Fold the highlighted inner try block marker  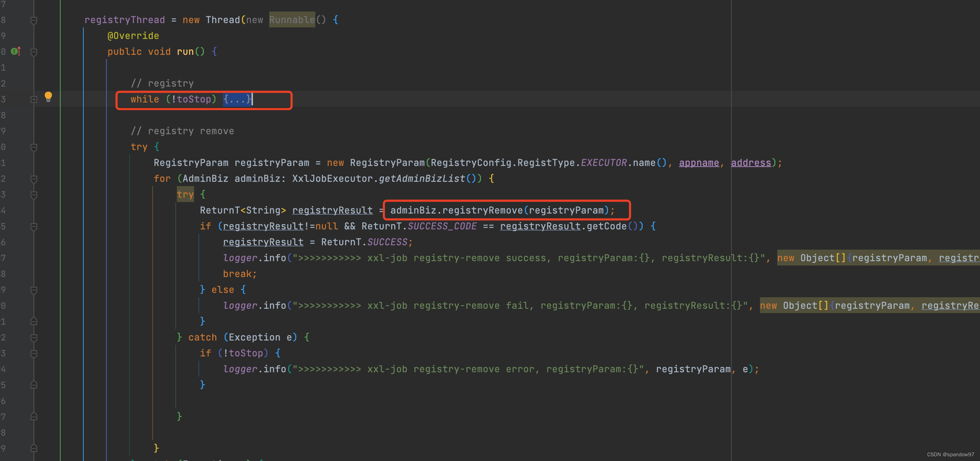tap(34, 195)
